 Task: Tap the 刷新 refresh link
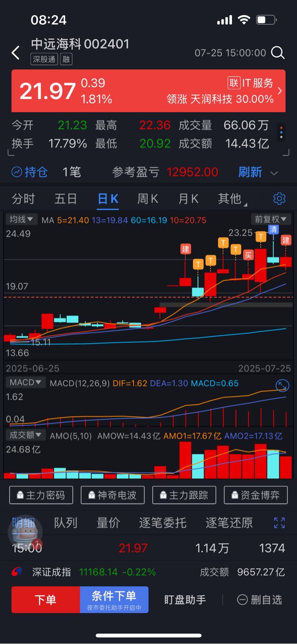click(x=250, y=172)
